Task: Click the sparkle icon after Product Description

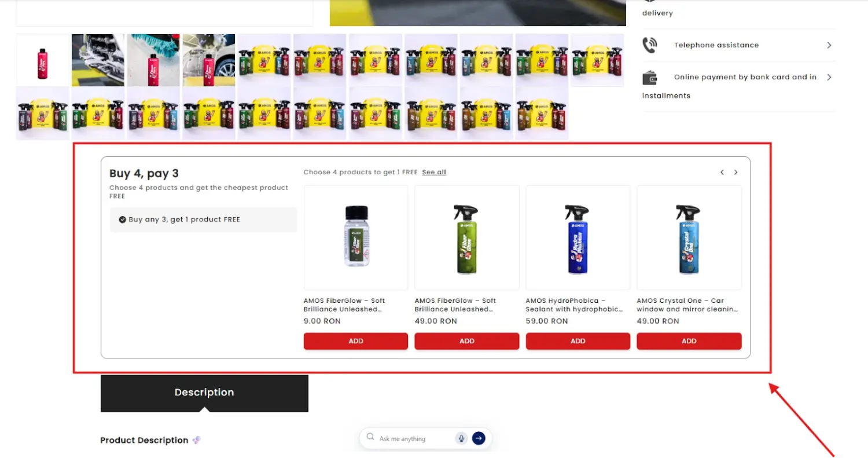Action: (195, 440)
